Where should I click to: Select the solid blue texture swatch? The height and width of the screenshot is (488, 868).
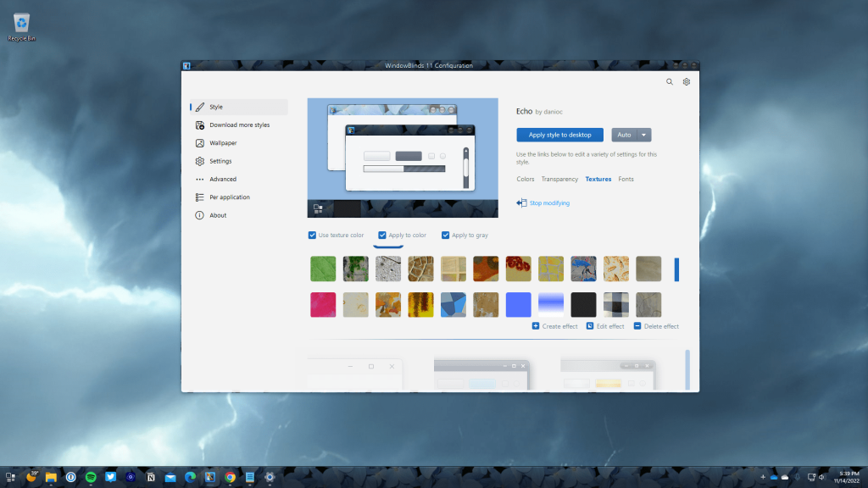tap(518, 305)
